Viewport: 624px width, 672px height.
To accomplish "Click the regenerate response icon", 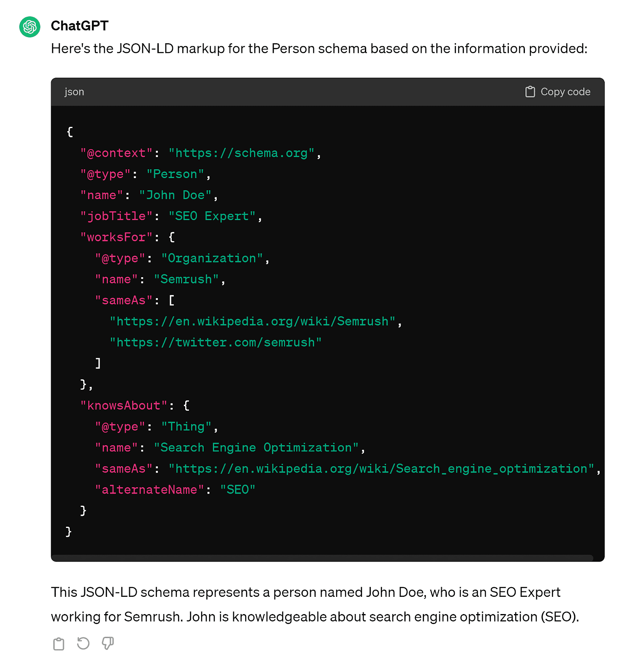I will click(x=83, y=643).
